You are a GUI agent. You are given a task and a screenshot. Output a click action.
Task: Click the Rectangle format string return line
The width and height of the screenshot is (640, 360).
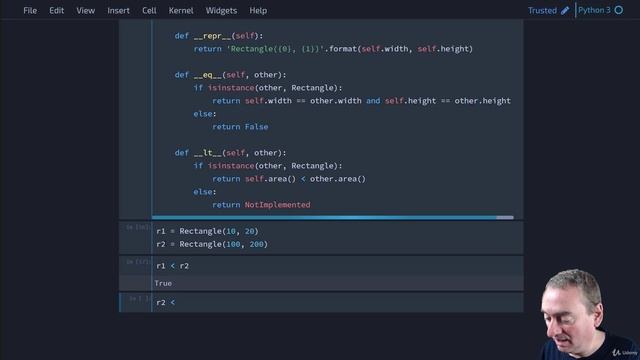click(x=333, y=49)
